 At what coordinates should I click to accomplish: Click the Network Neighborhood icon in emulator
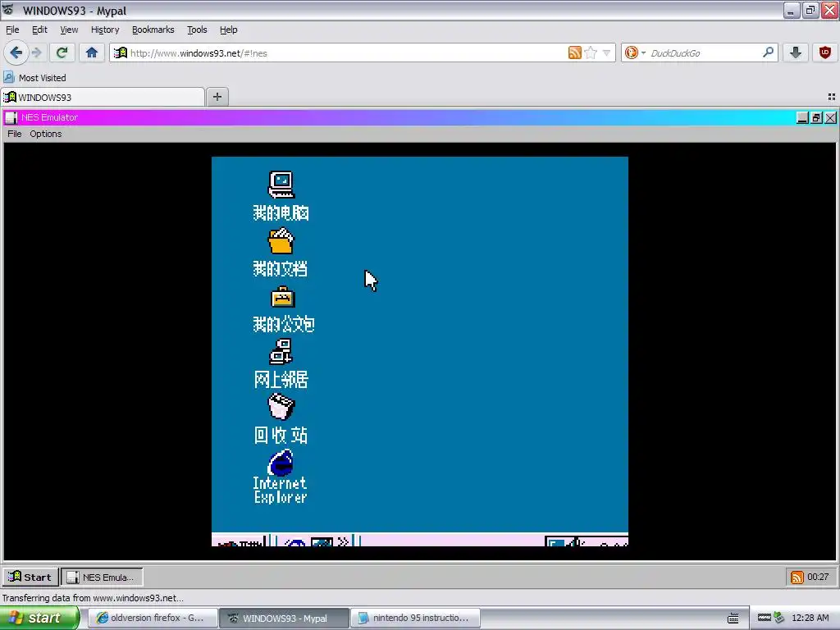click(281, 352)
